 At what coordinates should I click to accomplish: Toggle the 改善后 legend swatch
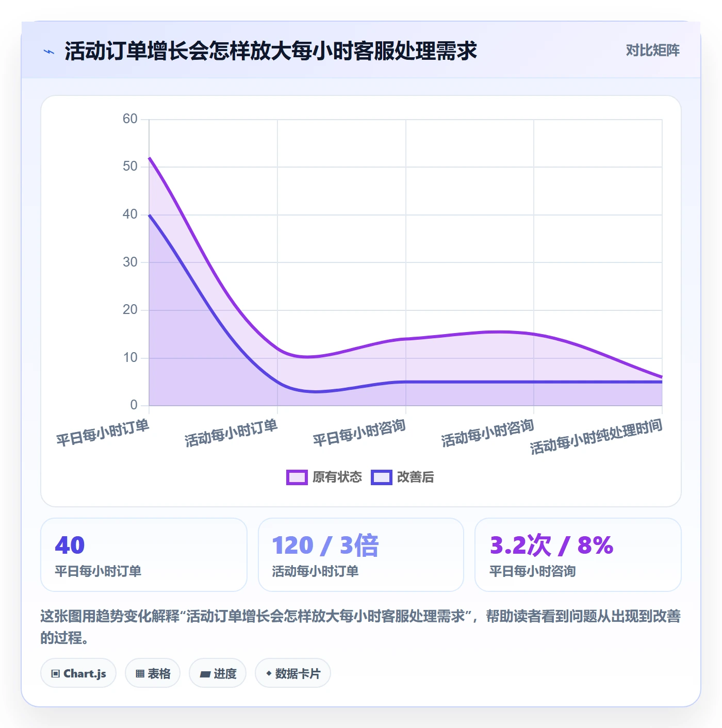(382, 477)
